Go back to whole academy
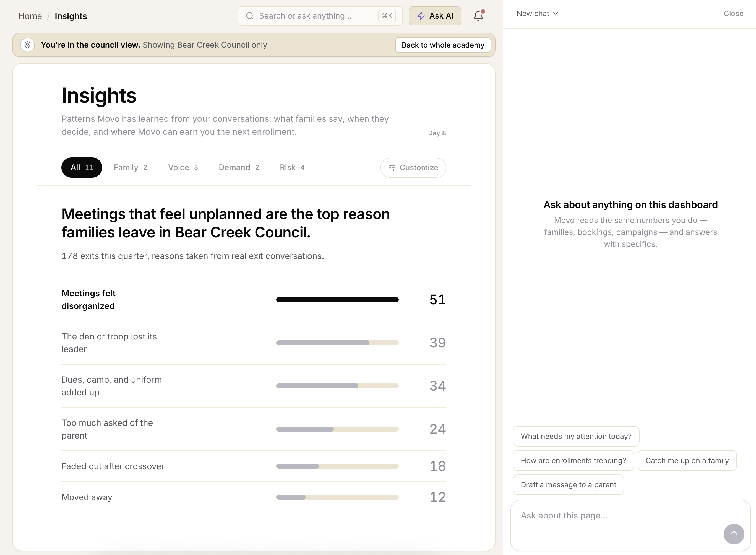 (x=442, y=45)
